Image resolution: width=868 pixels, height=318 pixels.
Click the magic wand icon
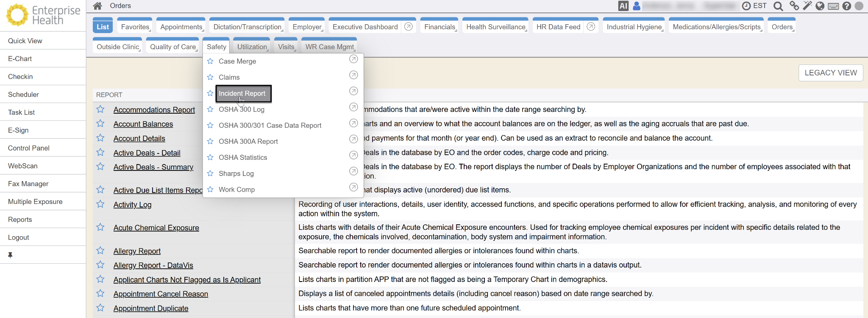coord(807,6)
